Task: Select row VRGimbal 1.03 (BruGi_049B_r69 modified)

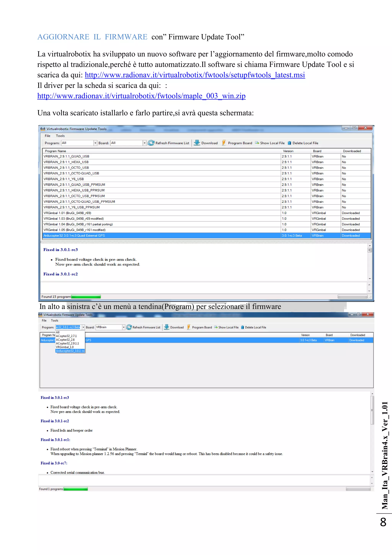Action: [x=207, y=218]
